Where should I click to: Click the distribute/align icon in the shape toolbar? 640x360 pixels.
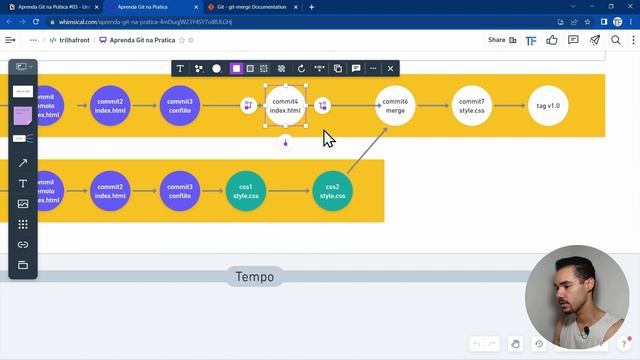tap(320, 69)
